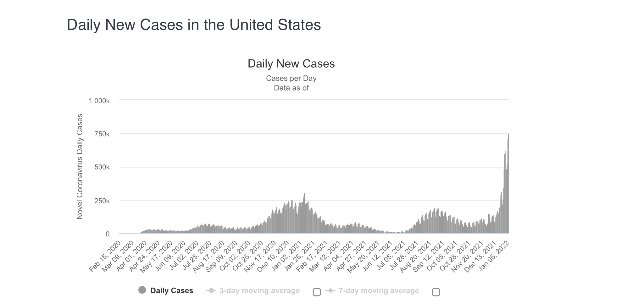Click the Daily New Cases in the United States heading
644x304 pixels.
point(194,25)
